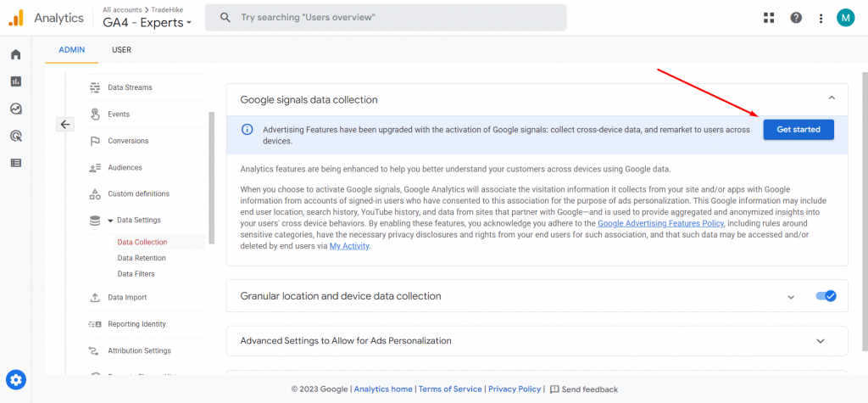The image size is (868, 403).
Task: Click the Conversions flag icon
Action: pyautogui.click(x=95, y=141)
